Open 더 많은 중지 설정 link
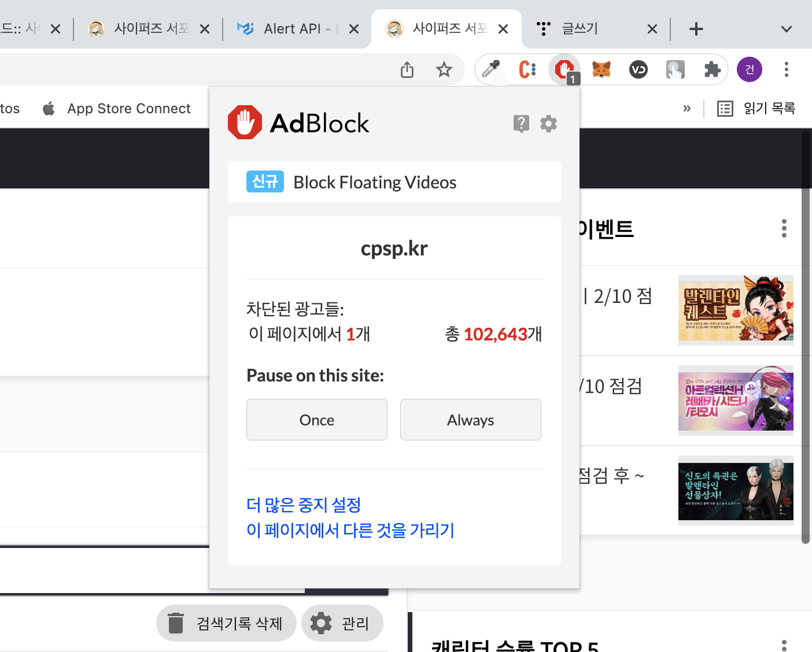Viewport: 812px width, 652px height. [304, 505]
